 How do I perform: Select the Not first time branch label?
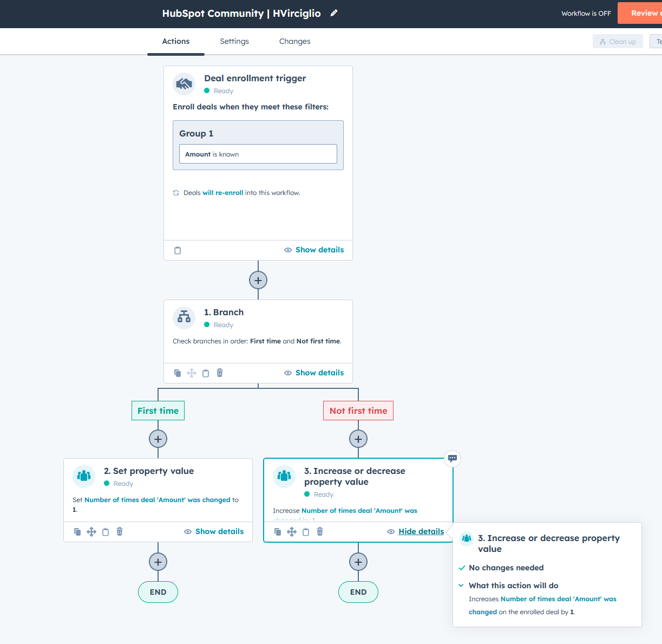[x=358, y=411]
